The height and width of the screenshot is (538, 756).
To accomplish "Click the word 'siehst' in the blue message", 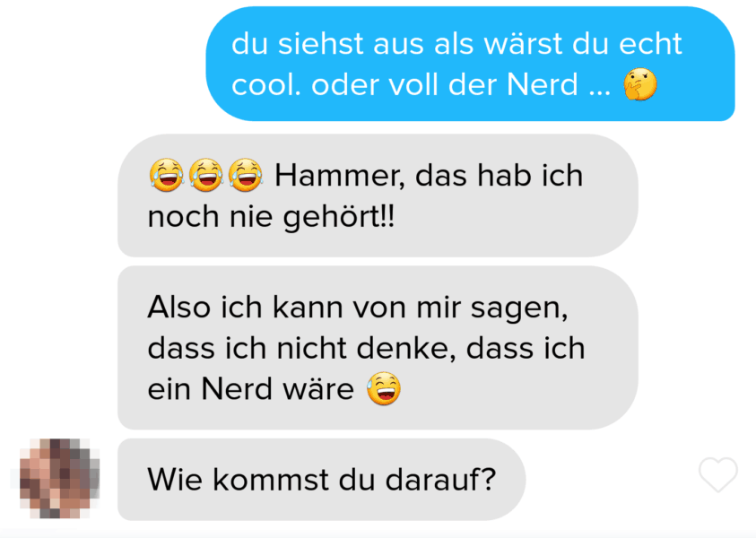I will [x=321, y=44].
